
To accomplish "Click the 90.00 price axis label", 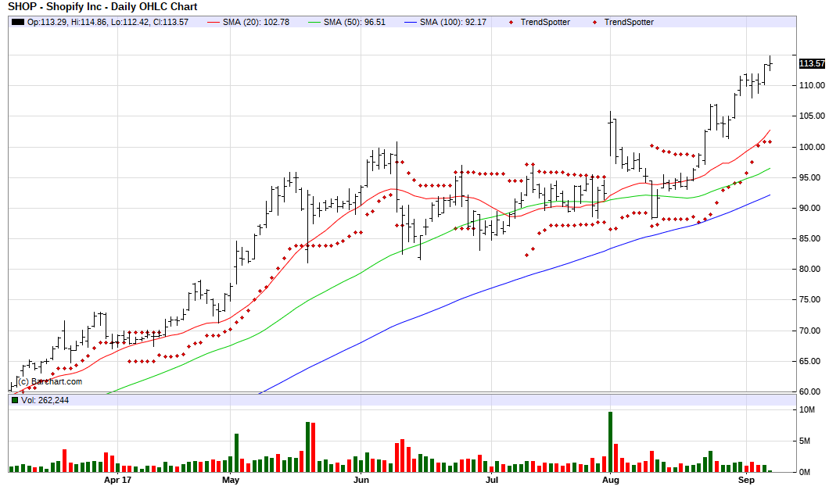I will pos(812,208).
